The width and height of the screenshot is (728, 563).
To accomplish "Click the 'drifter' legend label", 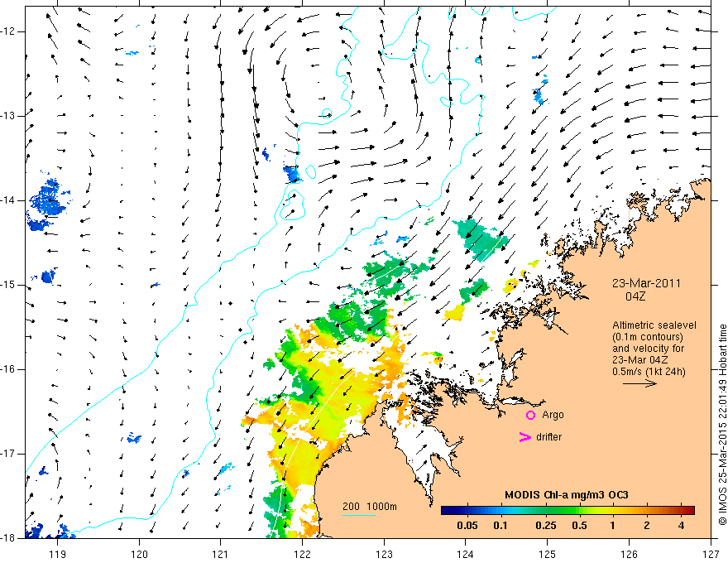I will pos(548,437).
